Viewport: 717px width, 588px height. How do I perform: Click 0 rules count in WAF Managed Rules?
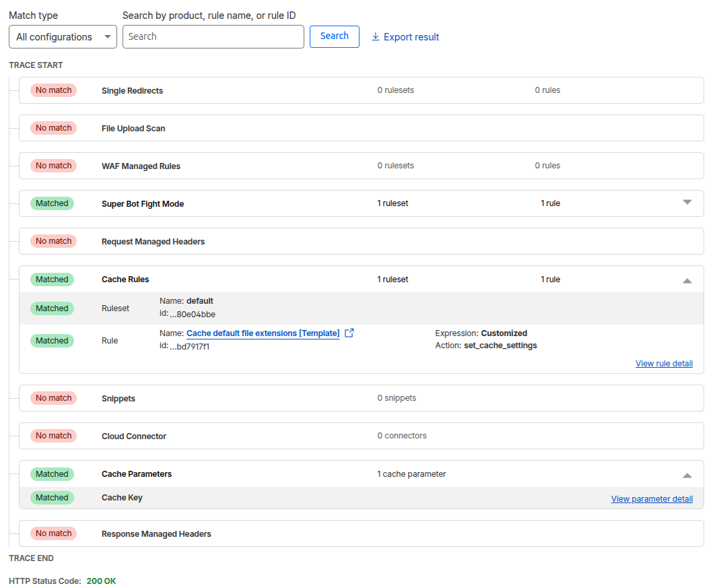pos(548,166)
